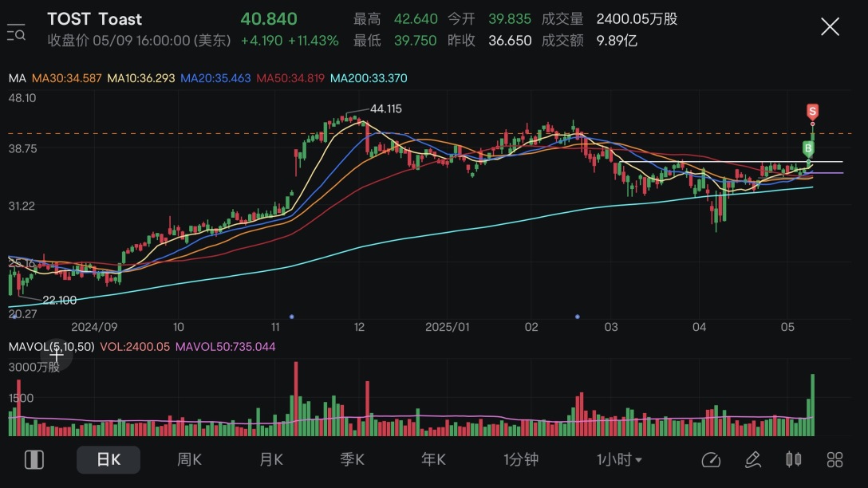
Task: Click the MA30:34.587 value
Action: coord(66,78)
